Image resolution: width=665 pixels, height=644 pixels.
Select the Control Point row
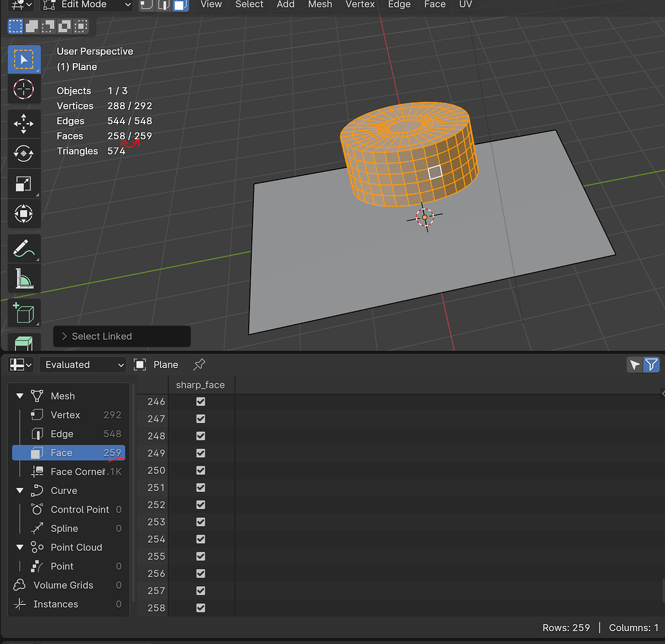[69, 509]
